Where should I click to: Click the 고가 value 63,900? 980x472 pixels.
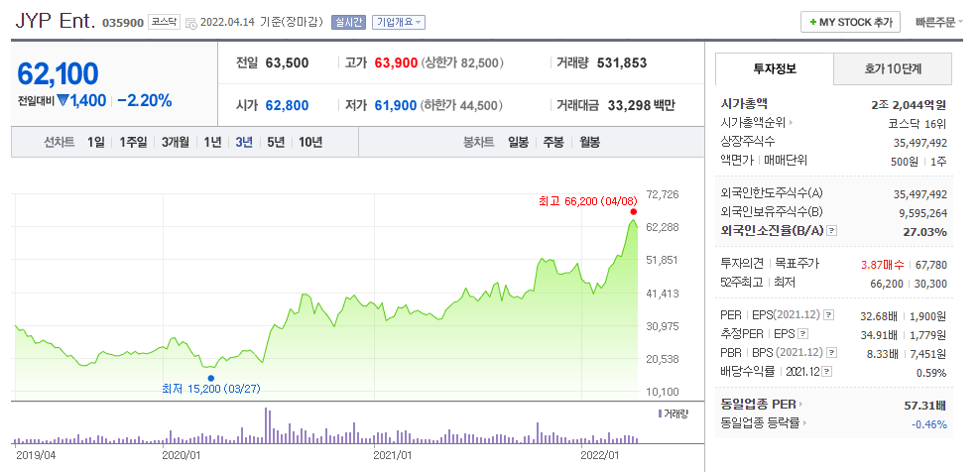point(396,63)
